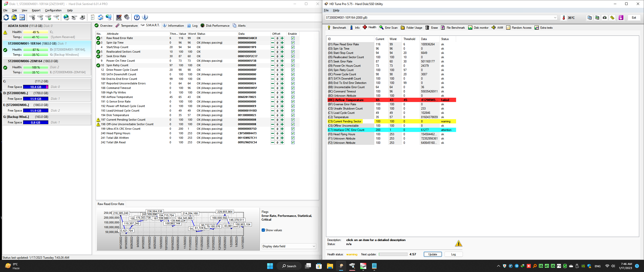Click the Update button

[432, 254]
